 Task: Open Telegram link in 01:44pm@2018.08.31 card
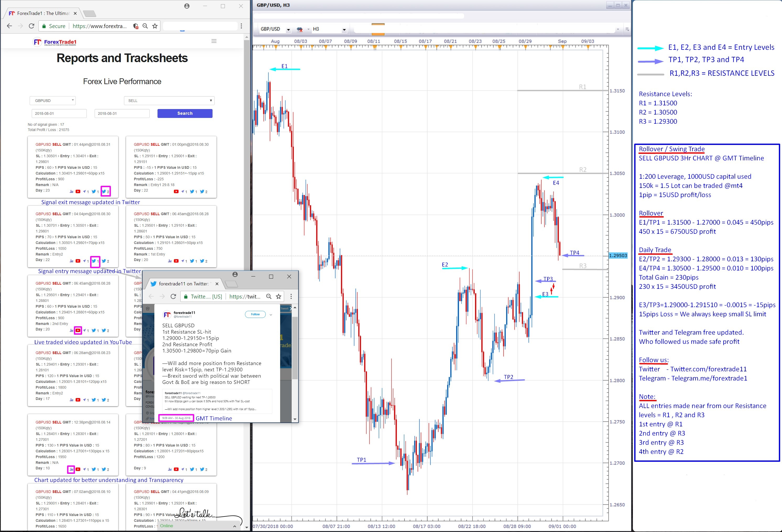[85, 192]
